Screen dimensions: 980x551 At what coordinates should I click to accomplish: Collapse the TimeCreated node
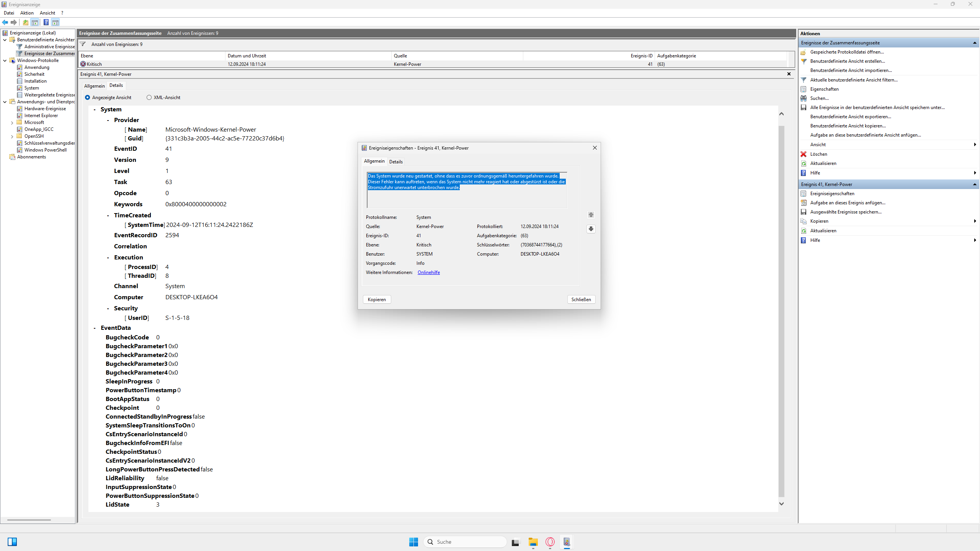(108, 215)
